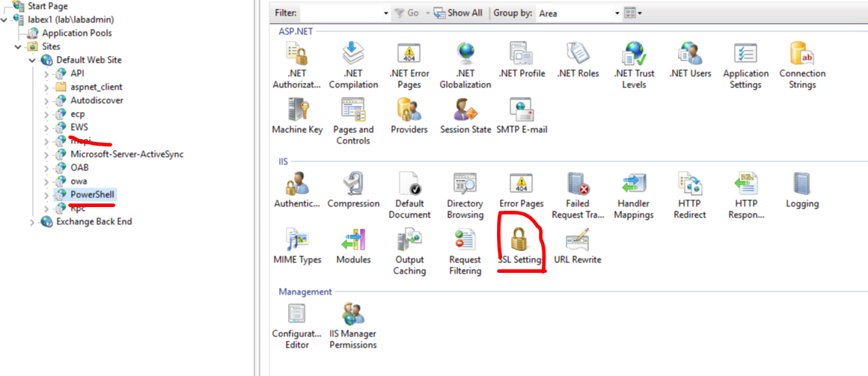The image size is (868, 376).
Task: Click the Show All button
Action: click(459, 13)
